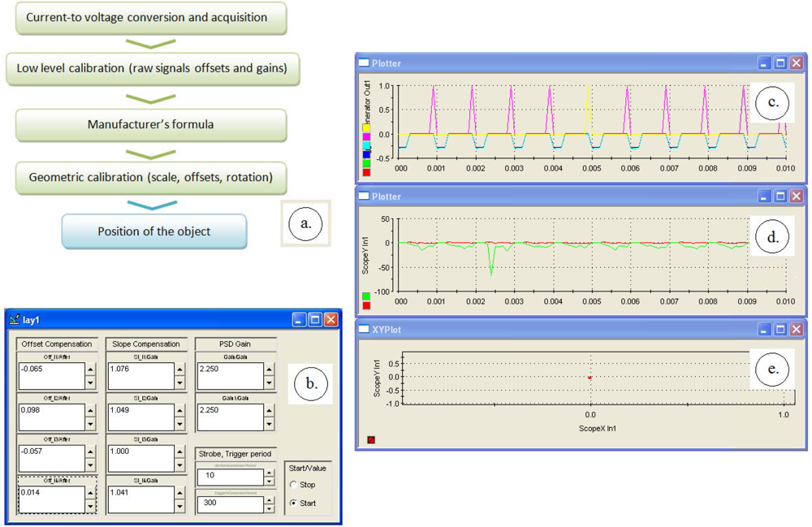Decrease the first 2.250 PSD gain
812x527 pixels.
pyautogui.click(x=270, y=382)
